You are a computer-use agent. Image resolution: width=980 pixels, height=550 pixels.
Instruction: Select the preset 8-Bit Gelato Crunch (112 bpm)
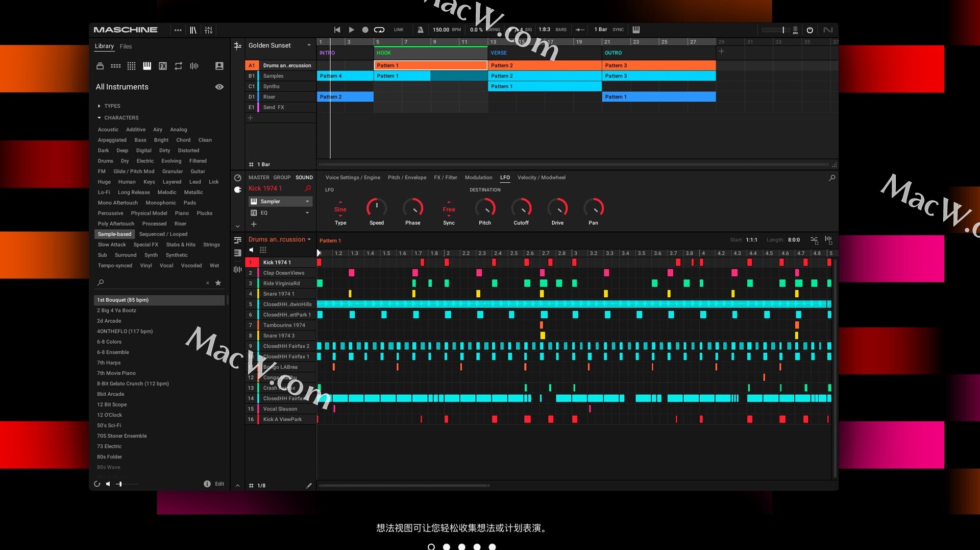[x=159, y=384]
